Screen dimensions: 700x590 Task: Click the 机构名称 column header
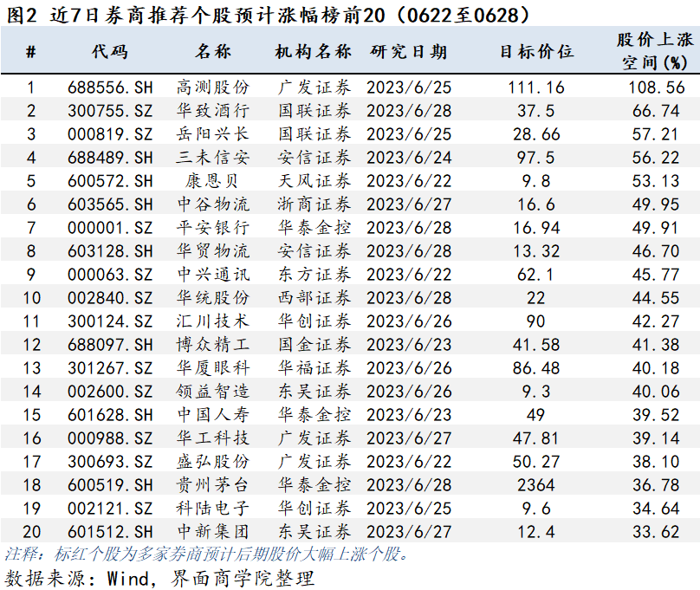click(314, 52)
